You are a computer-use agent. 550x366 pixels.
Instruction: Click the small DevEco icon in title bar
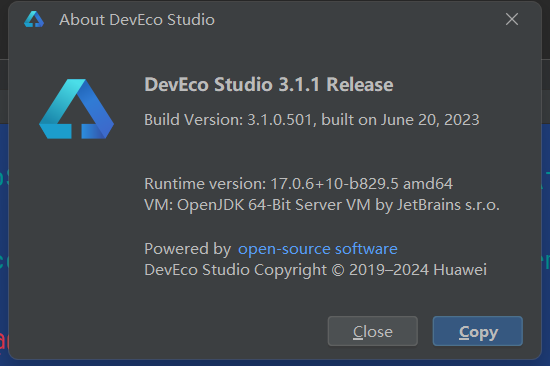coord(34,19)
